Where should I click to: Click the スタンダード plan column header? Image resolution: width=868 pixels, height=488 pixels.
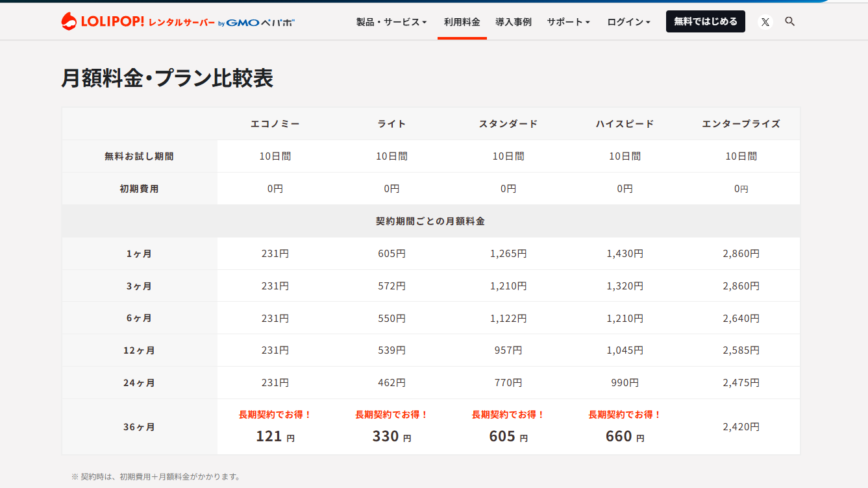point(508,124)
